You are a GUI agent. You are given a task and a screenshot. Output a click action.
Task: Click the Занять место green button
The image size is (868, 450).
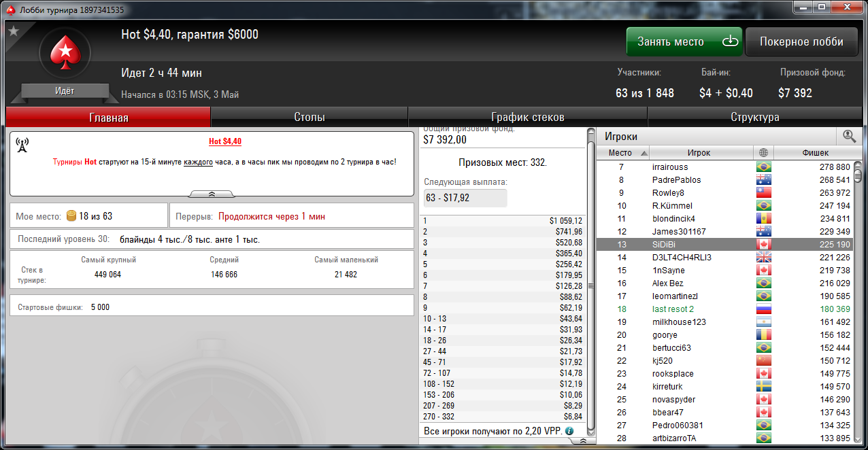click(684, 41)
